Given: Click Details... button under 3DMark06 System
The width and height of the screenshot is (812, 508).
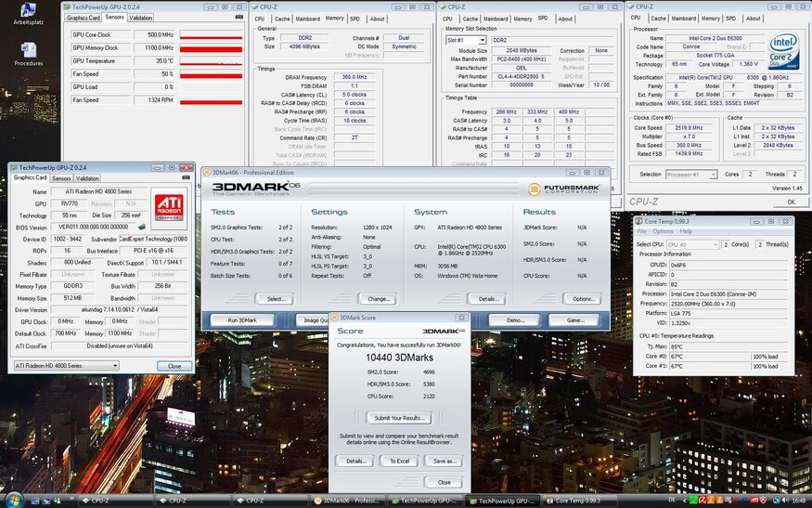Looking at the screenshot, I should pyautogui.click(x=487, y=299).
